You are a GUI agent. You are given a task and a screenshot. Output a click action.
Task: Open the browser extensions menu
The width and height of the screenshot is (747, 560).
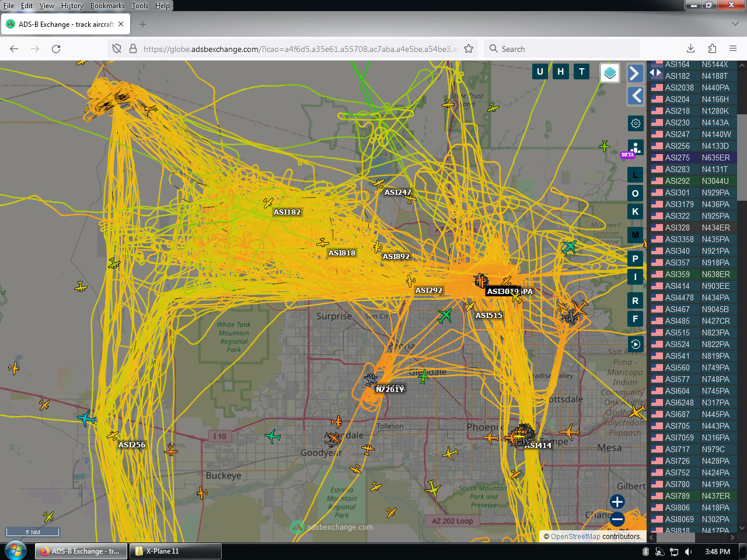(712, 49)
